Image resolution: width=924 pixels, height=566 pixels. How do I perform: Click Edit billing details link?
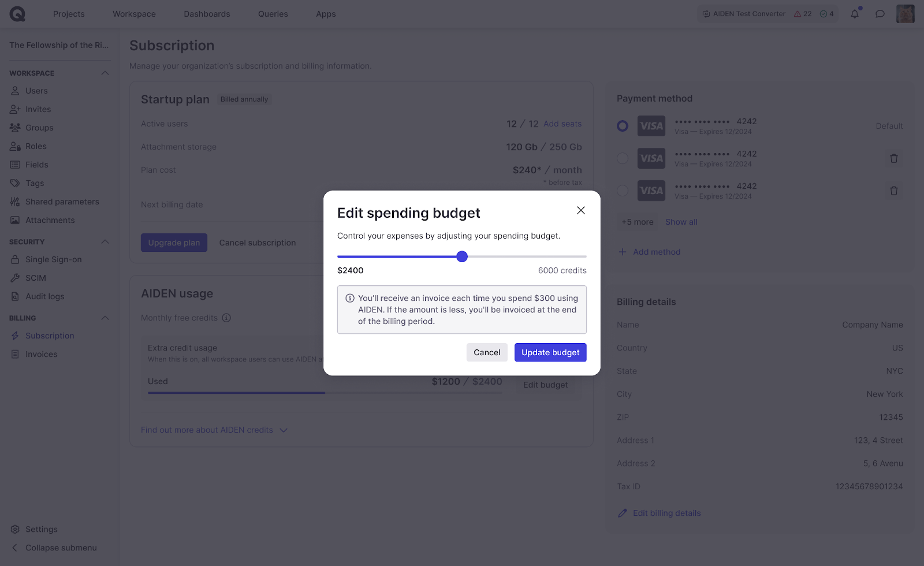point(659,513)
